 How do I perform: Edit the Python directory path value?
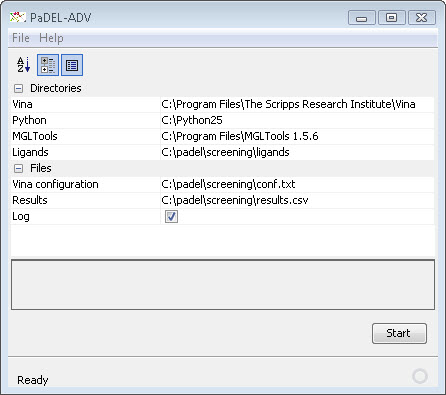click(x=297, y=120)
